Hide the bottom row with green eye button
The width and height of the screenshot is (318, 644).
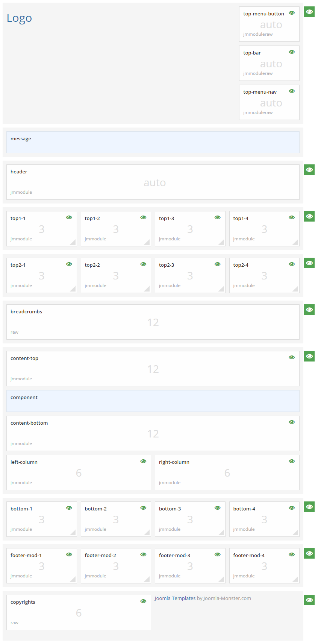tap(309, 507)
